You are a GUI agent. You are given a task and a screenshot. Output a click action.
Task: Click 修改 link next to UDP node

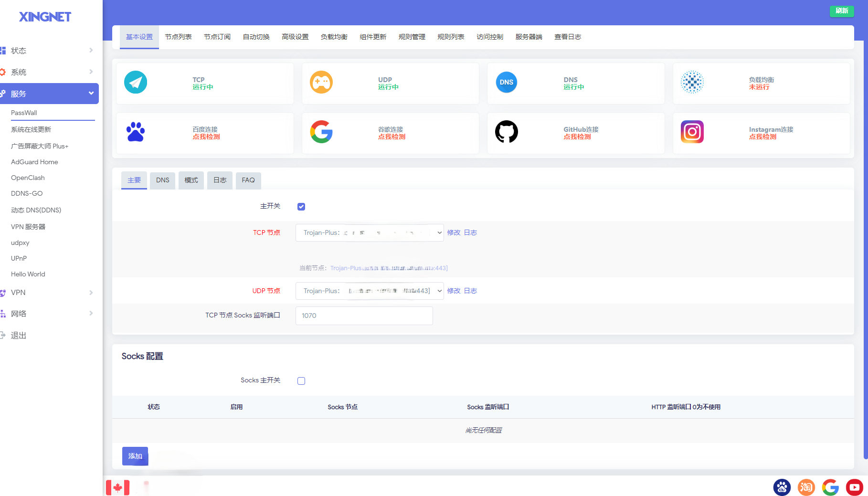[x=454, y=291]
